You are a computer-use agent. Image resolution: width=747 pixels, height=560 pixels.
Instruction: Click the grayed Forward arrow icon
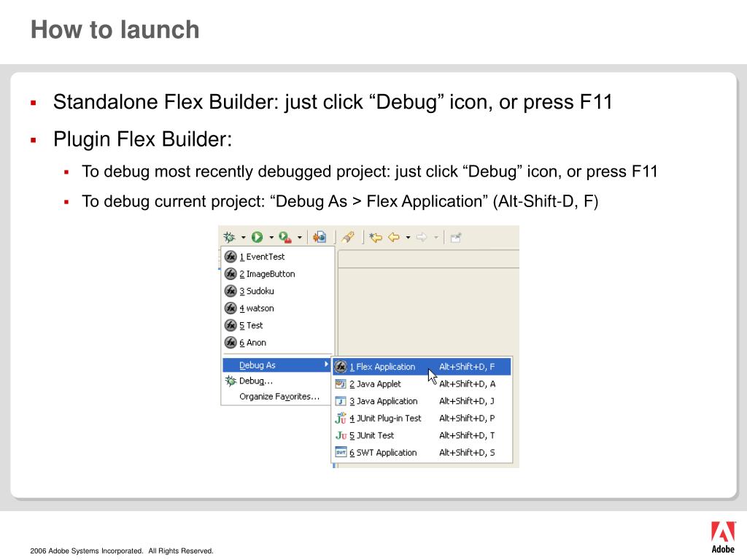[422, 237]
